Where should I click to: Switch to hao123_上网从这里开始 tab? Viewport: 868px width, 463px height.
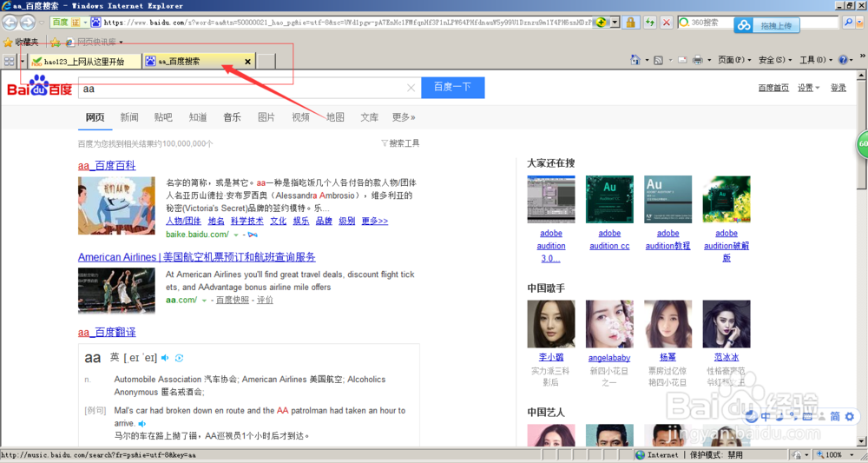pyautogui.click(x=85, y=62)
